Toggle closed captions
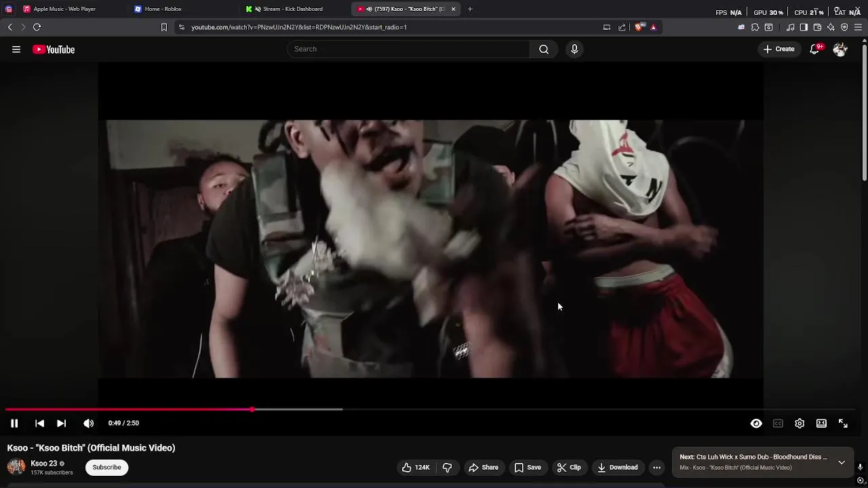 click(778, 423)
